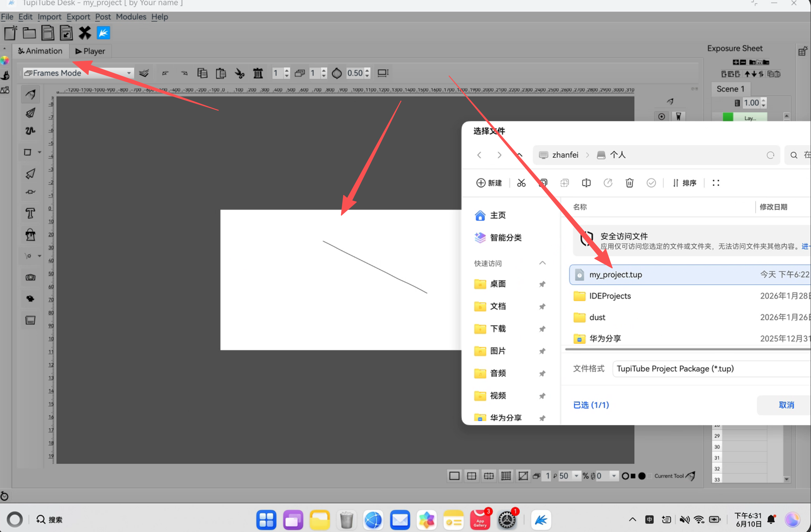The image size is (811, 532).
Task: Open the Frames Mode dropdown
Action: [78, 73]
